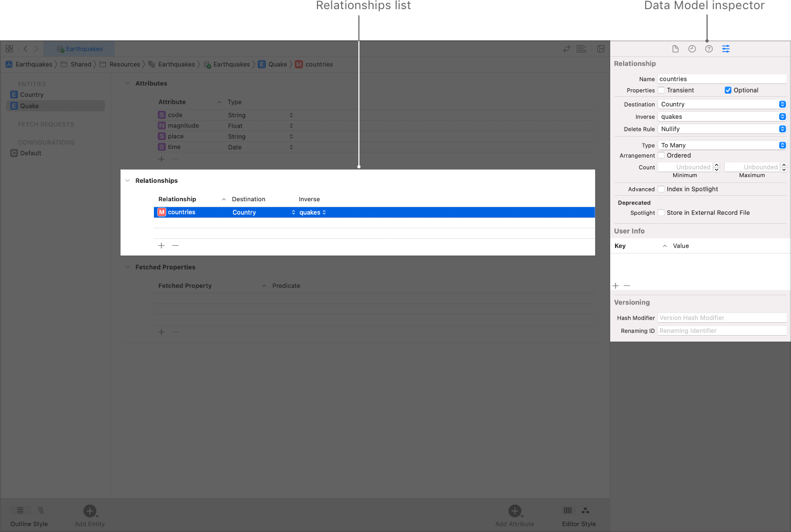Switch Editor Style to graph view icon
The width and height of the screenshot is (791, 532).
[x=585, y=510]
